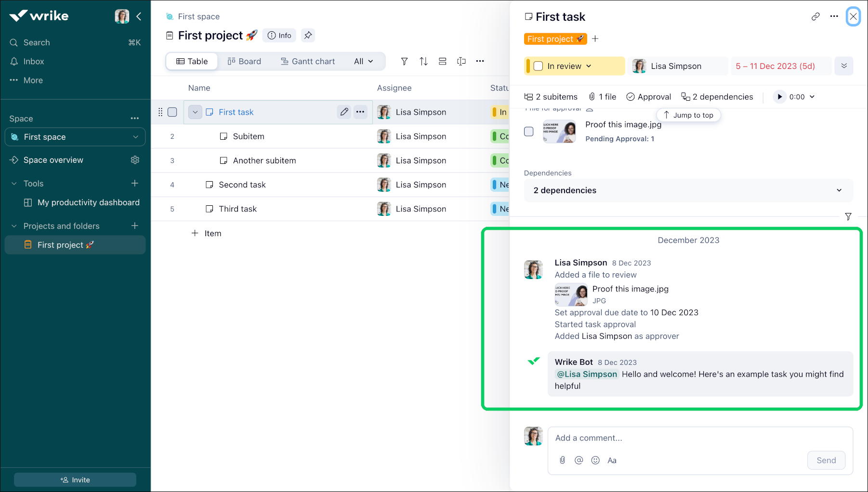This screenshot has height=492, width=868.
Task: Check the Proof this image.jpg approval checkbox
Action: coord(528,132)
